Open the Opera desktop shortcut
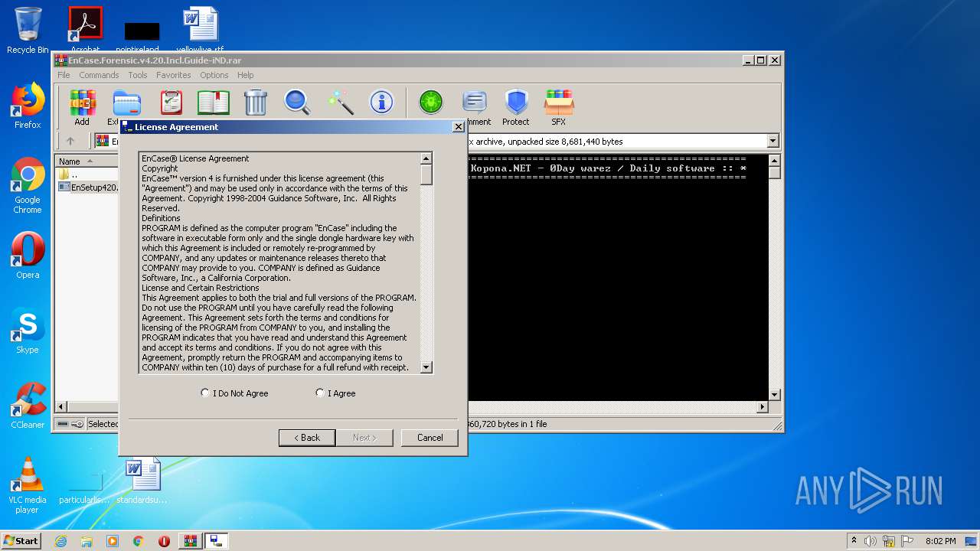This screenshot has width=980, height=551. click(x=28, y=256)
